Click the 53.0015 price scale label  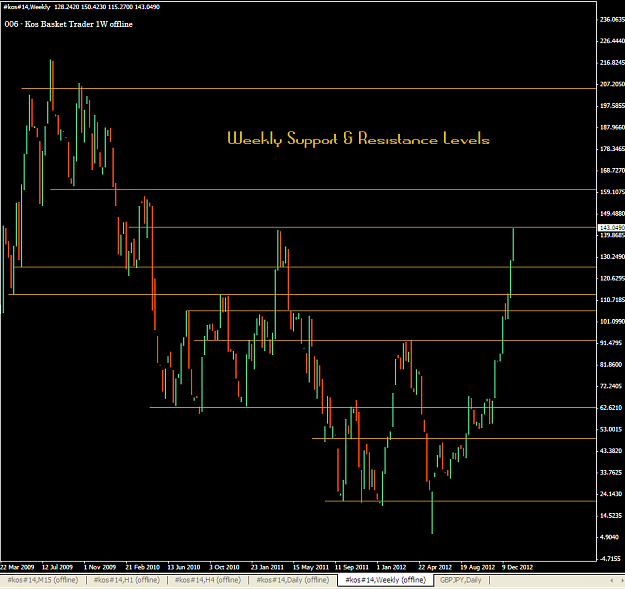611,429
